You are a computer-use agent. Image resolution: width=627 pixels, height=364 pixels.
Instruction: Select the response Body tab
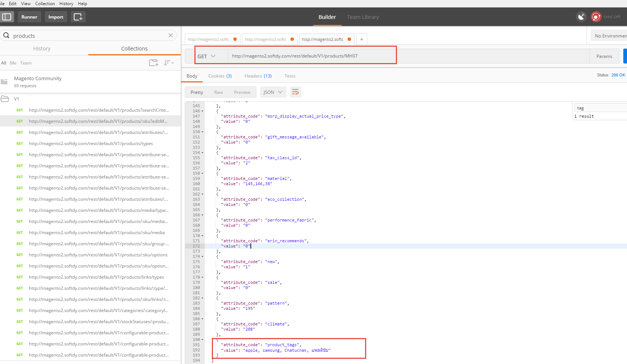(192, 76)
